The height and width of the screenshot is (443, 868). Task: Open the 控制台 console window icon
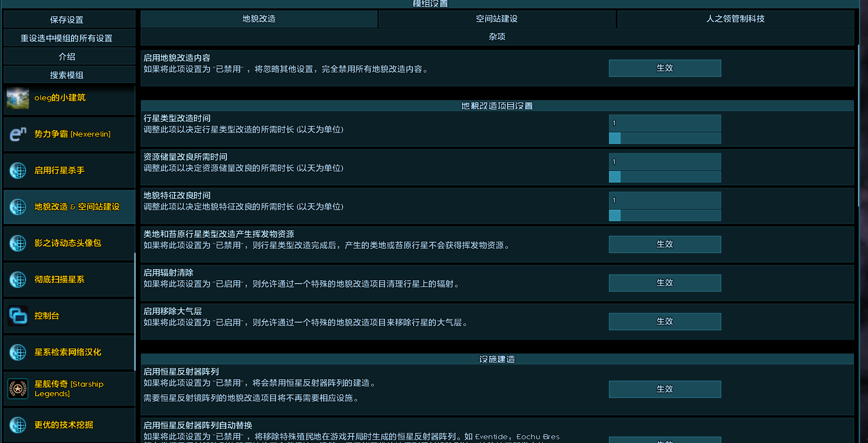[x=18, y=316]
